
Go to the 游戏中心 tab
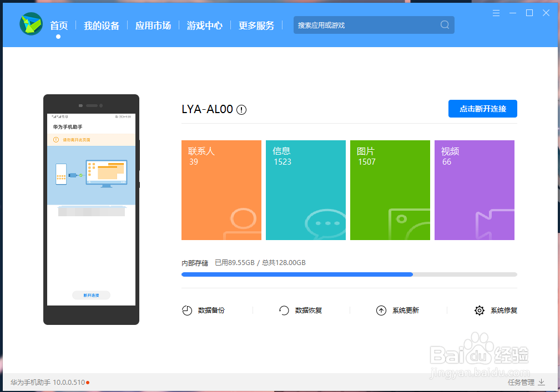pos(205,25)
